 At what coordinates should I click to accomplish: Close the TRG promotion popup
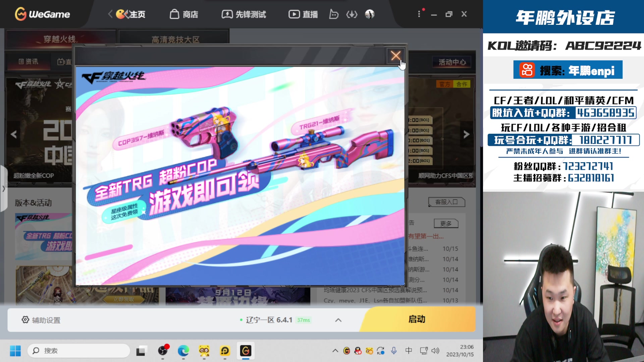(396, 56)
